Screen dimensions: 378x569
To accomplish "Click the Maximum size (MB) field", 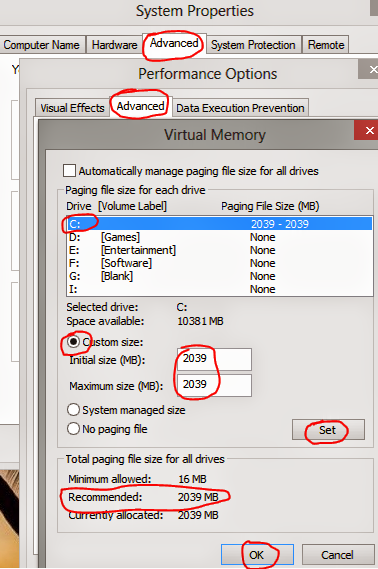I will [x=214, y=385].
